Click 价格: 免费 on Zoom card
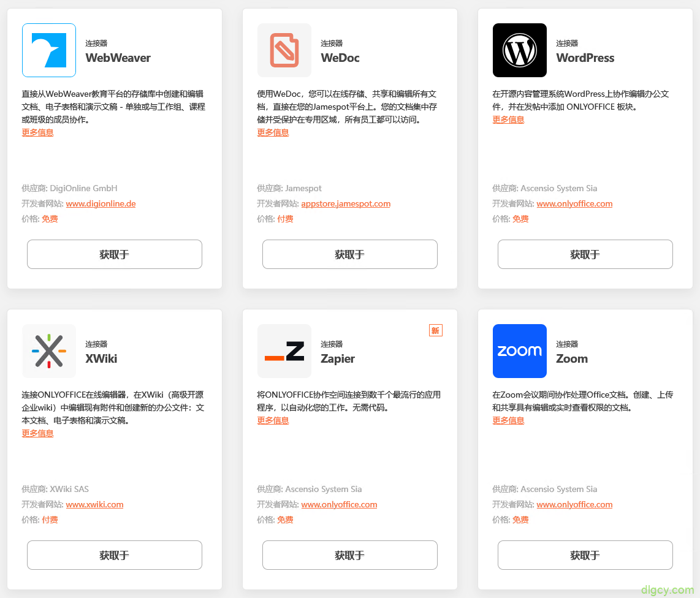700x598 pixels. point(510,520)
